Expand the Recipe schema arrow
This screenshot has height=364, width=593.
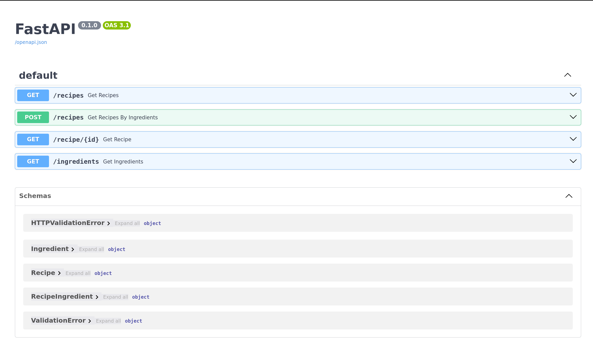59,273
